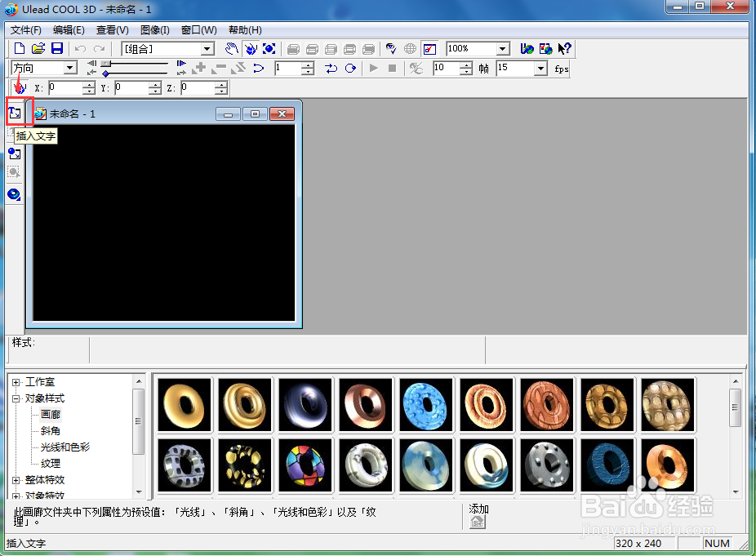Open the Ulead website globe icon

tap(527, 49)
